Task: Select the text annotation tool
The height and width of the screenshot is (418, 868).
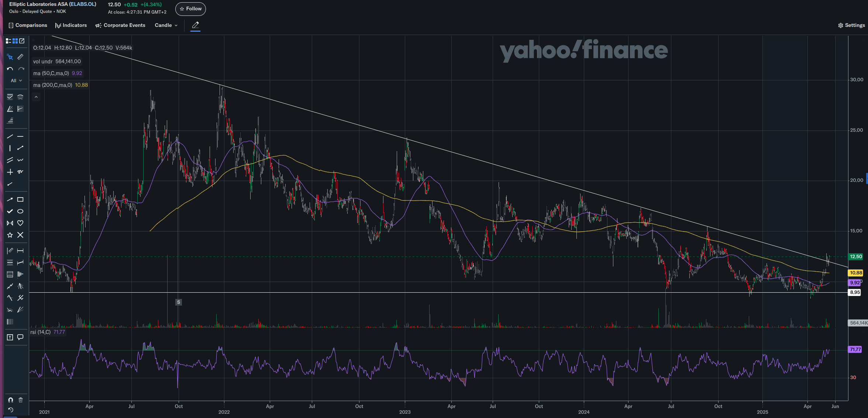Action: (10, 337)
